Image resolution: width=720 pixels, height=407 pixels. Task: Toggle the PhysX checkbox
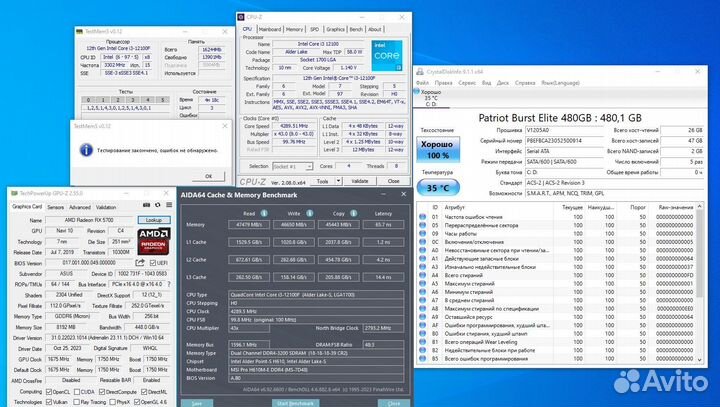coord(112,402)
